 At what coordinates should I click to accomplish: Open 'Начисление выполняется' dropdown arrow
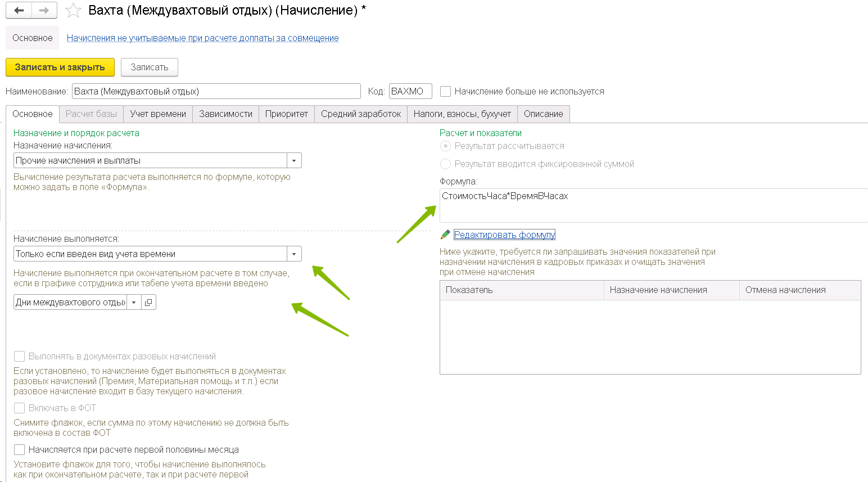(x=294, y=254)
